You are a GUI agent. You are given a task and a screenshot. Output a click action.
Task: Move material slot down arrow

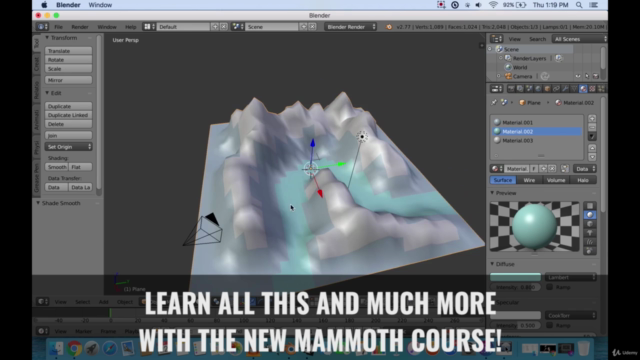(592, 157)
